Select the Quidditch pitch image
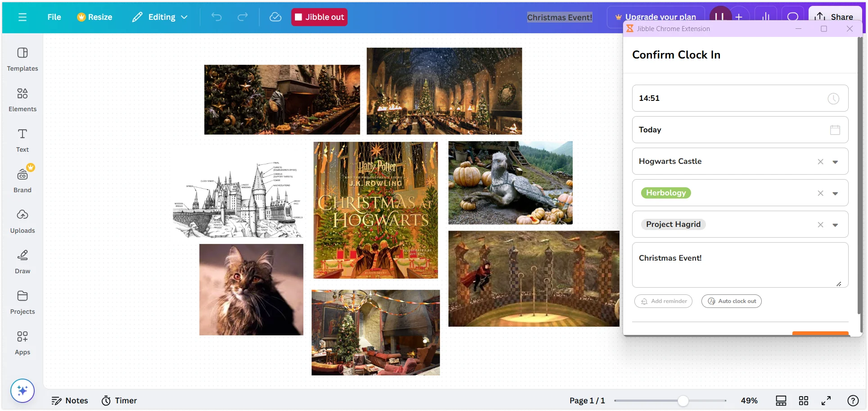 [x=534, y=279]
